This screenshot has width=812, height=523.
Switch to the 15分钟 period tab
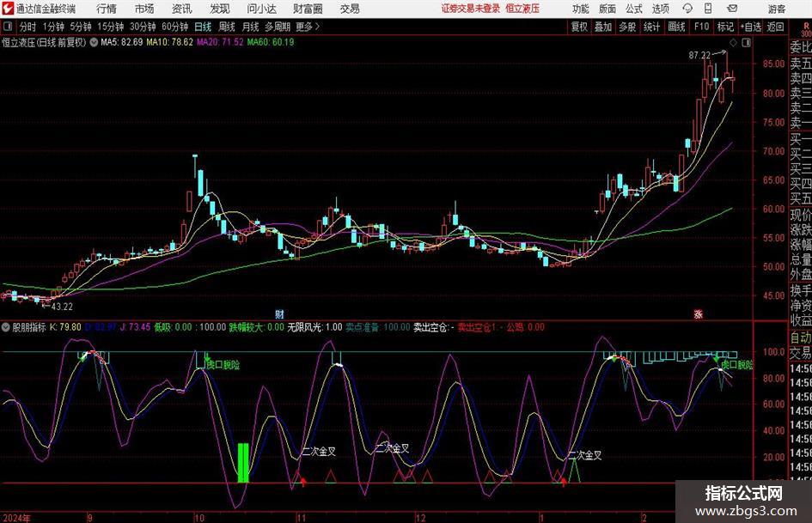pos(110,27)
